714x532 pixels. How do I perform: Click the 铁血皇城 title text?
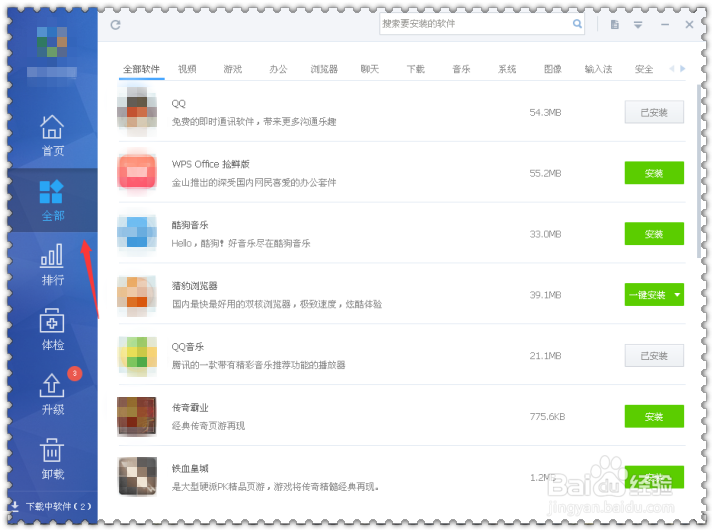(190, 468)
